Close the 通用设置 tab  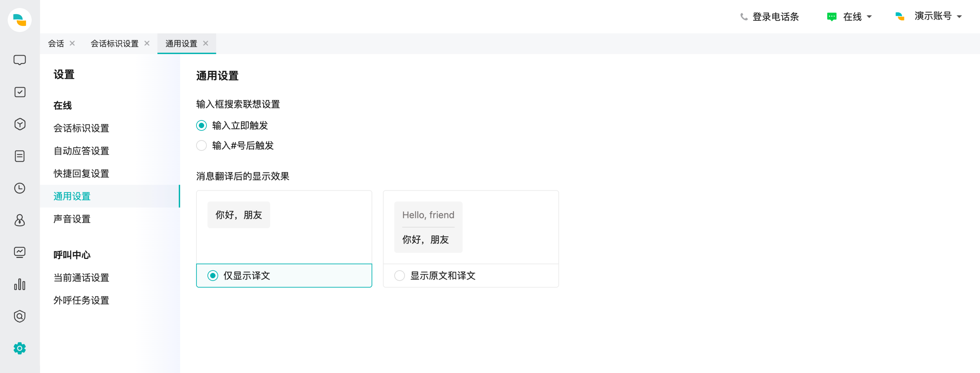(x=206, y=43)
